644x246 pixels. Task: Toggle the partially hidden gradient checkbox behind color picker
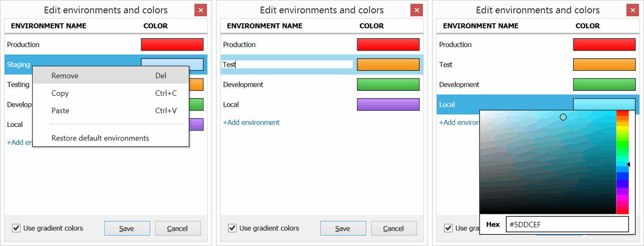tap(448, 228)
